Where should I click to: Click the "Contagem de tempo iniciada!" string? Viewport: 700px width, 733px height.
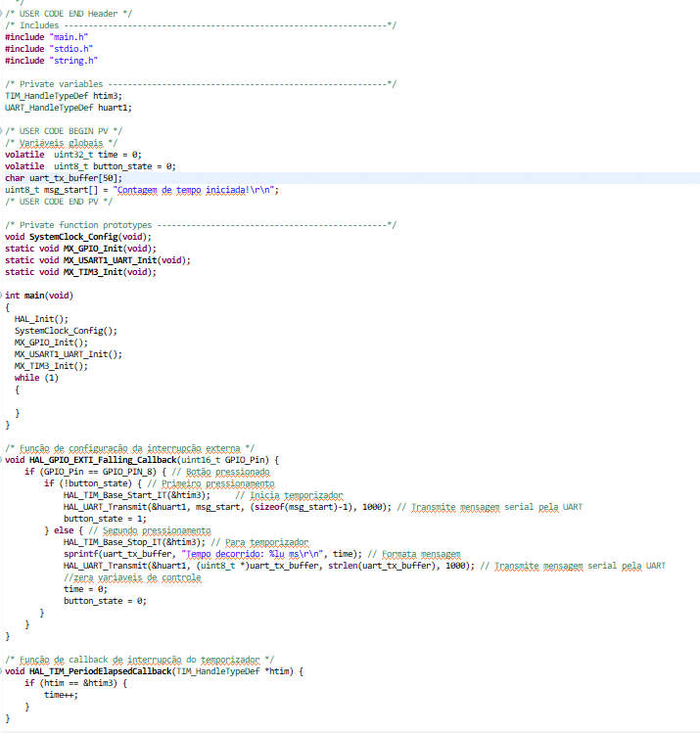[x=196, y=190]
